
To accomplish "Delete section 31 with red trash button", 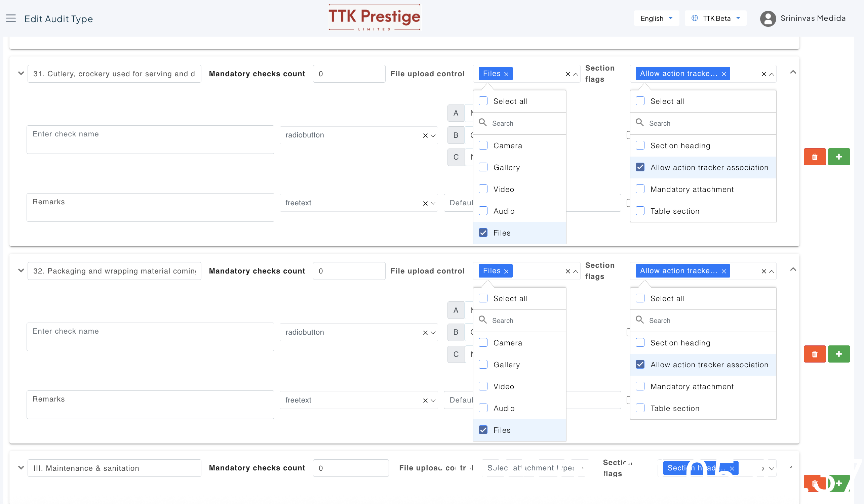I will [814, 157].
